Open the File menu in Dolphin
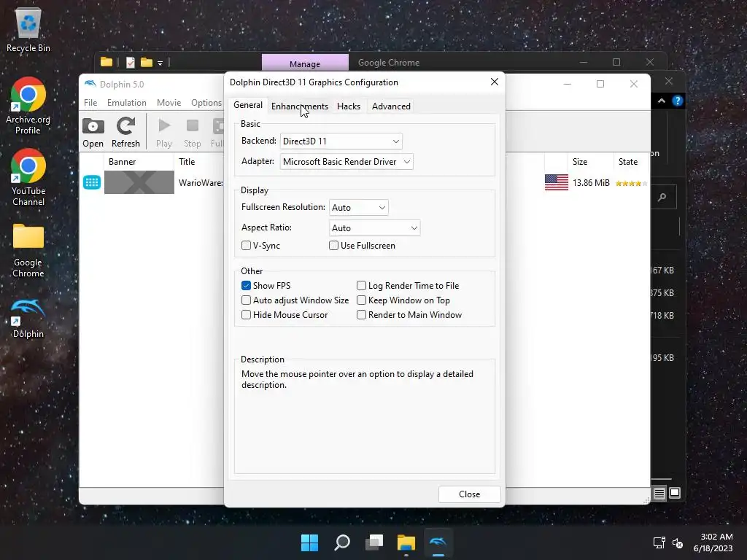The image size is (747, 560). coord(90,102)
